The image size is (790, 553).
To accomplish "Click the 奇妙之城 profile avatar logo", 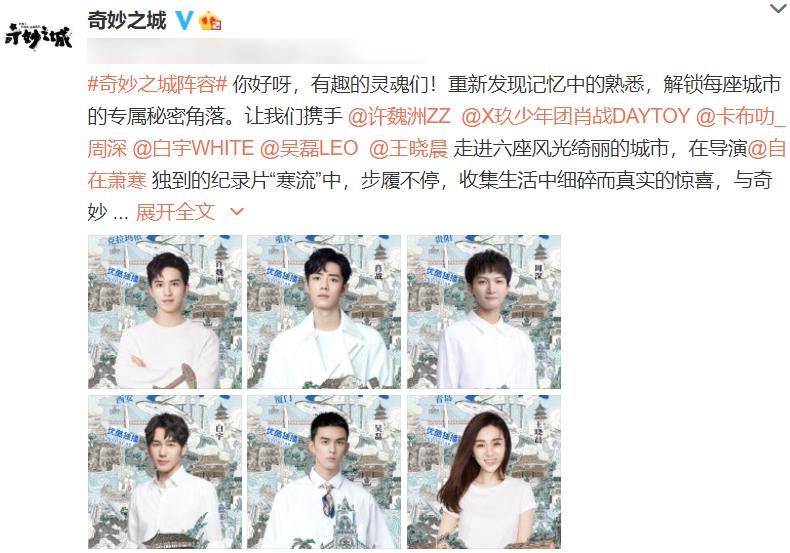I will (x=38, y=35).
